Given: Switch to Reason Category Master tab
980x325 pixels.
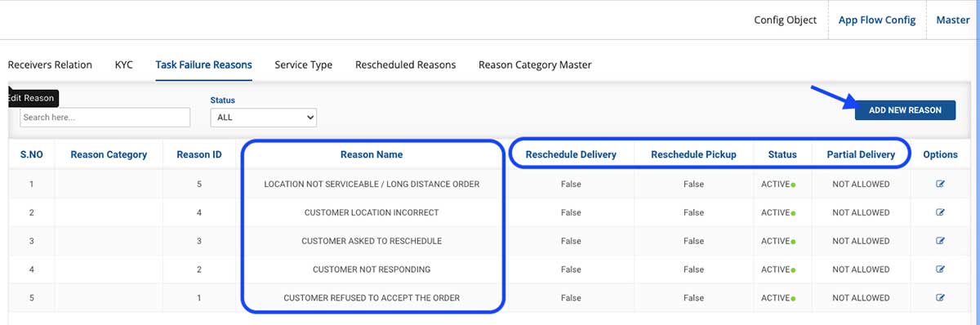Looking at the screenshot, I should point(535,65).
